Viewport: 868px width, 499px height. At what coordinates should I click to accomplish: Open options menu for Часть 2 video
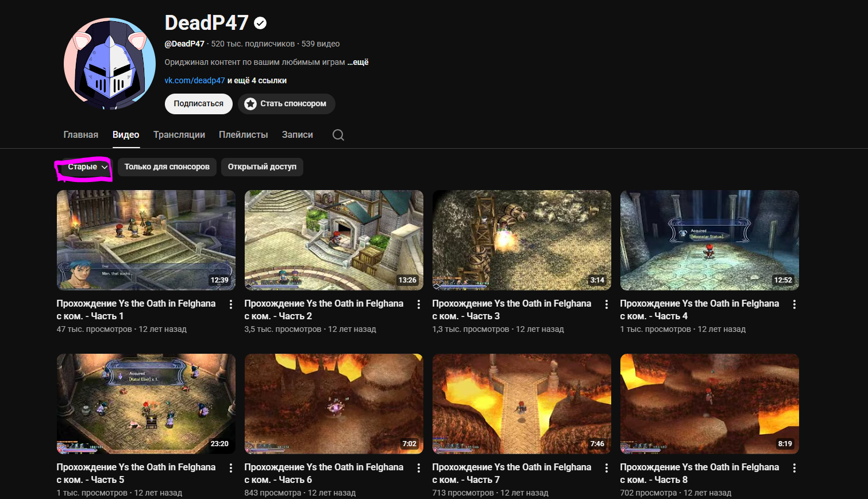(x=419, y=304)
